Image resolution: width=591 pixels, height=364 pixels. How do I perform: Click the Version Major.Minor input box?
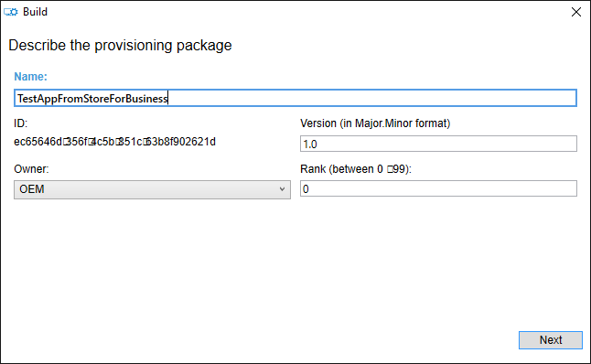click(x=438, y=144)
